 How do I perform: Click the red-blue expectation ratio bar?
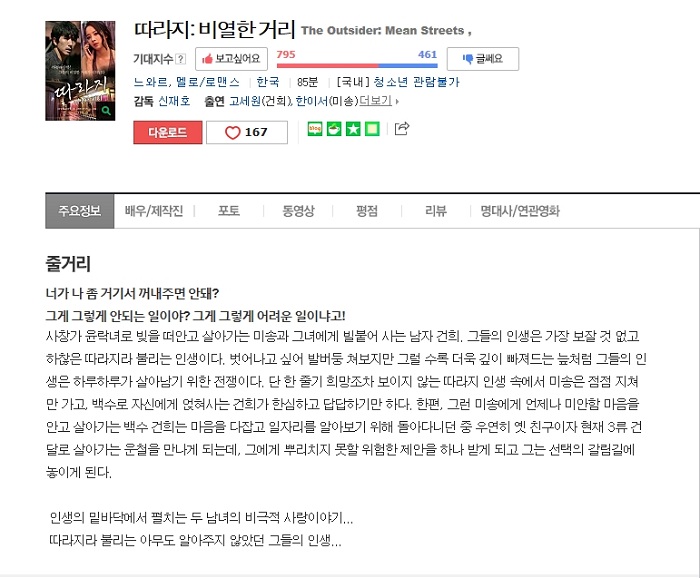[x=357, y=66]
